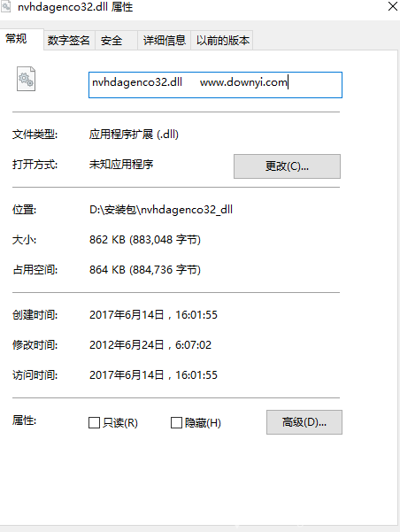Toggle the 只读(R) read-only checkbox
This screenshot has width=400, height=532.
94,423
